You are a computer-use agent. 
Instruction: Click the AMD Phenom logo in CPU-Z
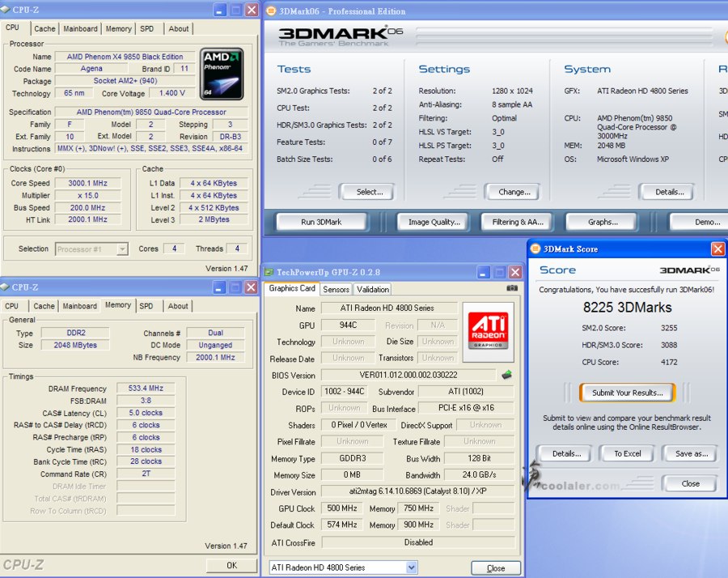click(x=222, y=74)
